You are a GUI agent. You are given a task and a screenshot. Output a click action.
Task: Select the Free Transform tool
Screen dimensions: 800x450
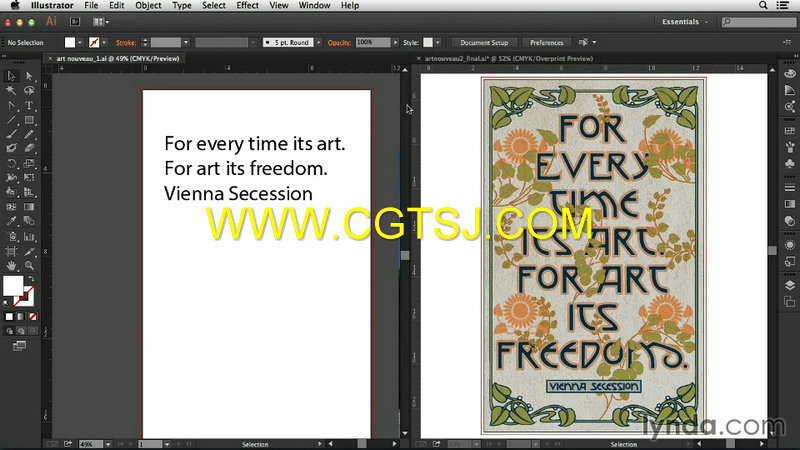click(29, 178)
